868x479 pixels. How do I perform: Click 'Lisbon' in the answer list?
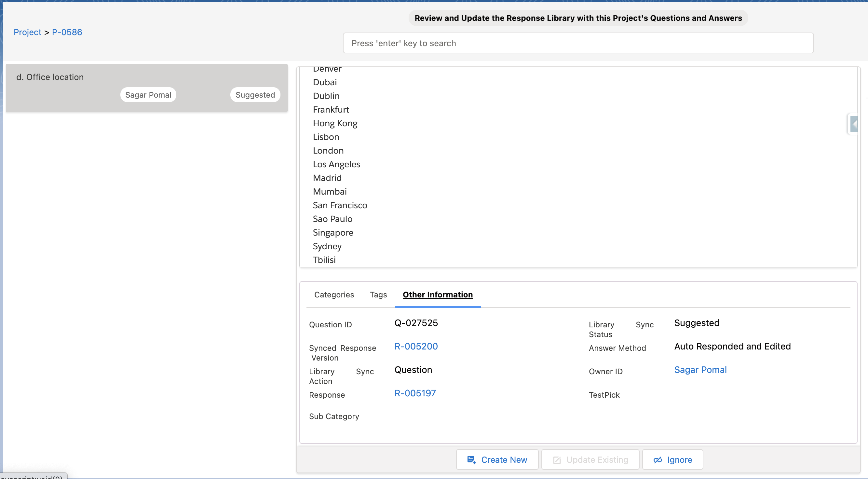pos(326,137)
